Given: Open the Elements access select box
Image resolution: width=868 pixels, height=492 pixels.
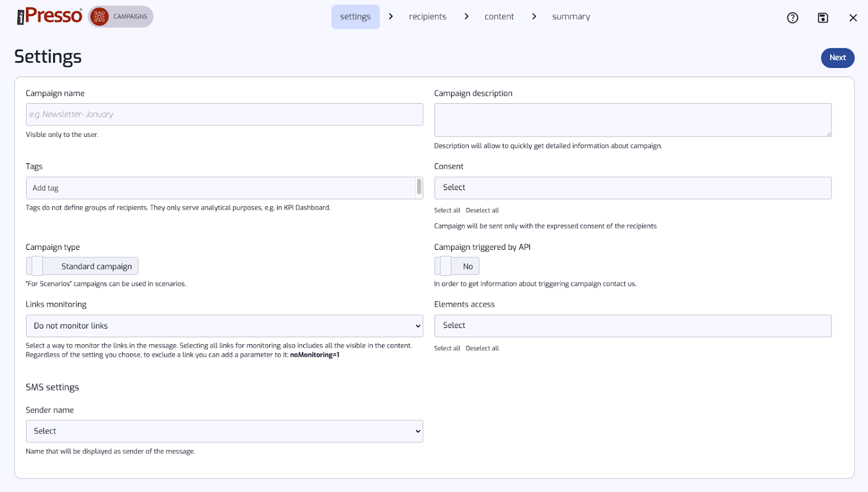Looking at the screenshot, I should (633, 326).
